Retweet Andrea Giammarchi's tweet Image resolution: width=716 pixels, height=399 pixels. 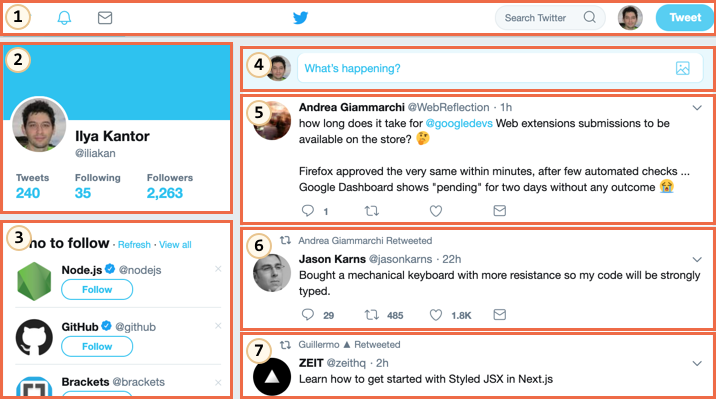[x=371, y=211]
